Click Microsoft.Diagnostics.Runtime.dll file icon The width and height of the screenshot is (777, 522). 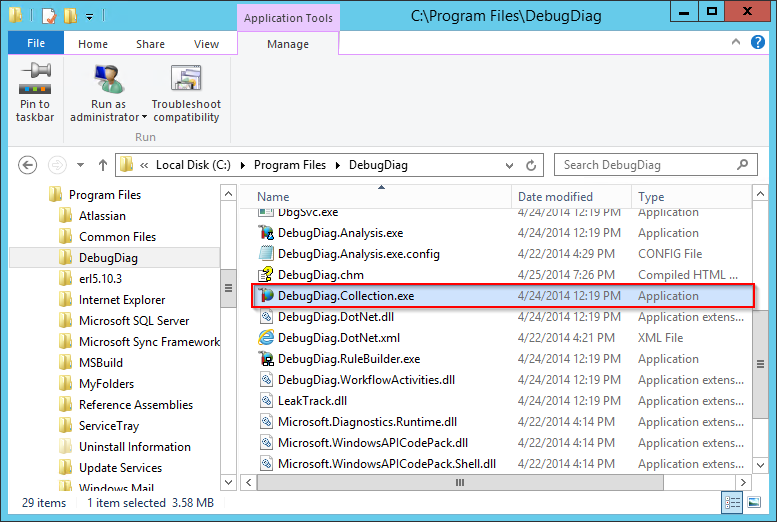[266, 421]
